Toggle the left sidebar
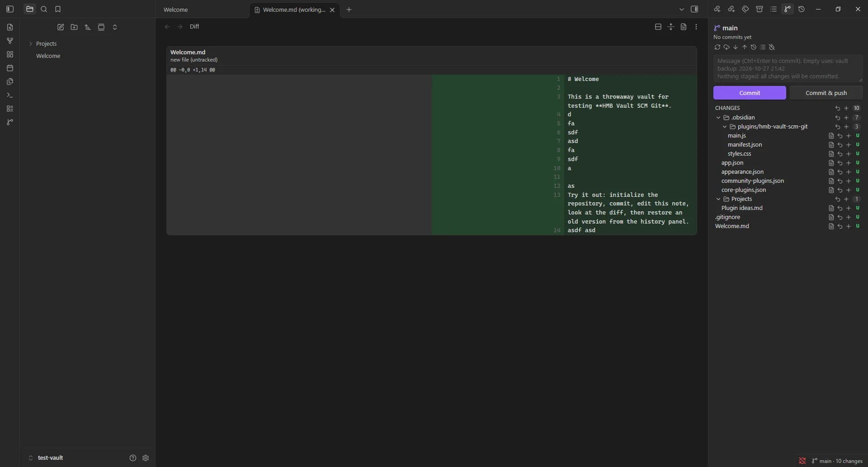Screen dimensions: 868x467 tap(10, 9)
